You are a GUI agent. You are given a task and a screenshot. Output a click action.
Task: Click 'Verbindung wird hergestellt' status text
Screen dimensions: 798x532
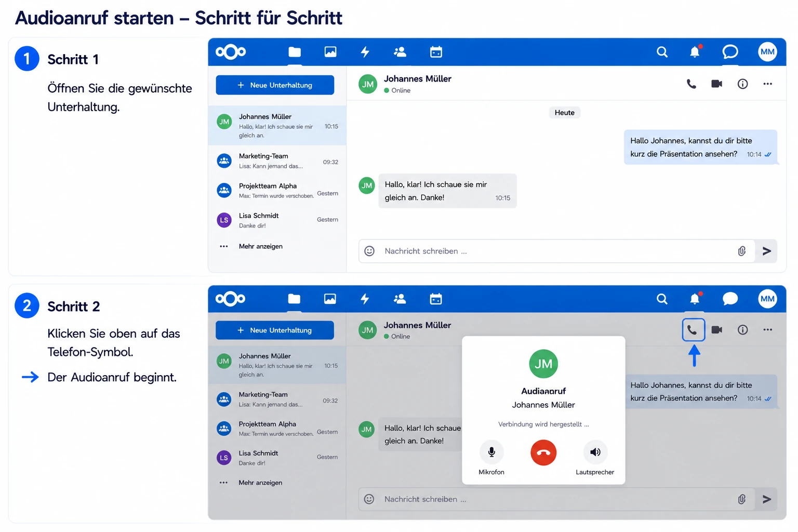click(x=543, y=424)
